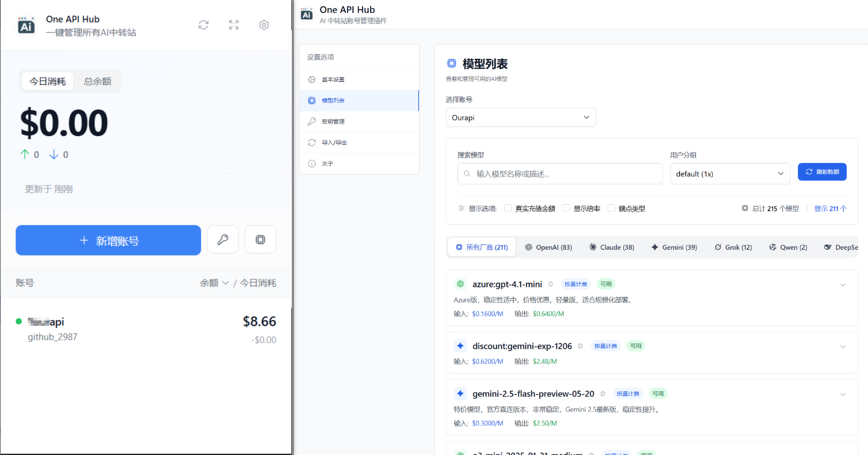
Task: Open 关于 in the settings sidebar
Action: (x=359, y=163)
